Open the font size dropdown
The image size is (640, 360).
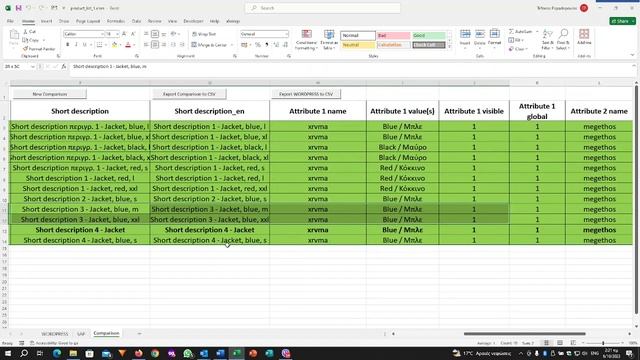(118, 34)
